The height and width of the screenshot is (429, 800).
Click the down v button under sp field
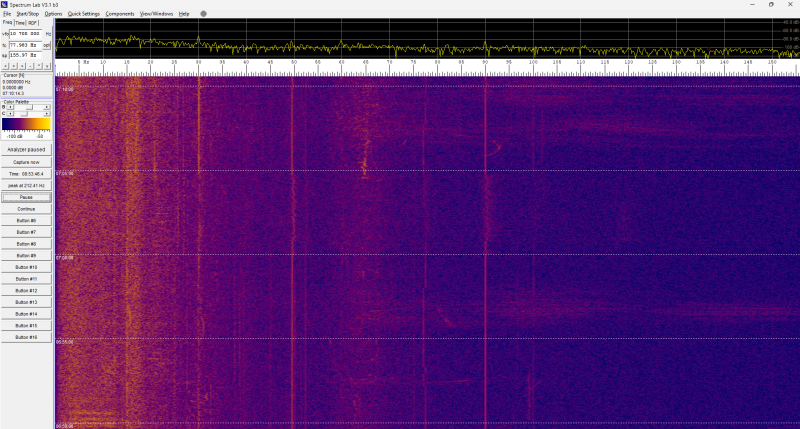[47, 66]
